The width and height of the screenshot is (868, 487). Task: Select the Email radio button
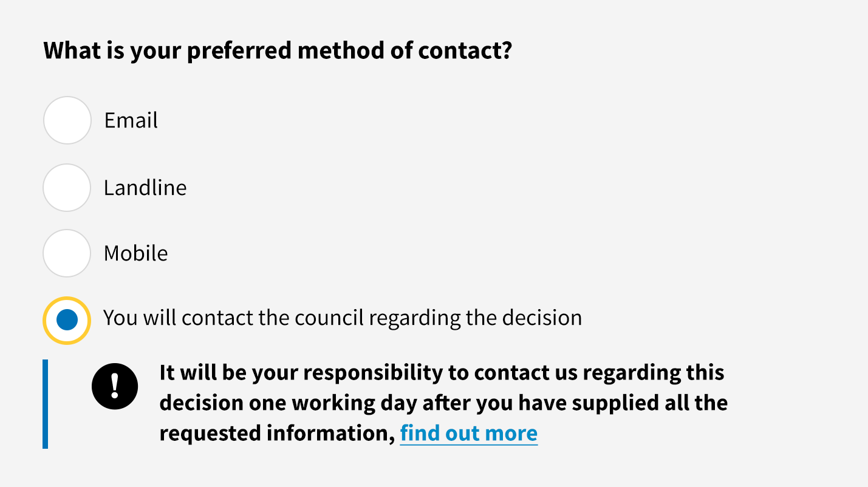point(67,120)
